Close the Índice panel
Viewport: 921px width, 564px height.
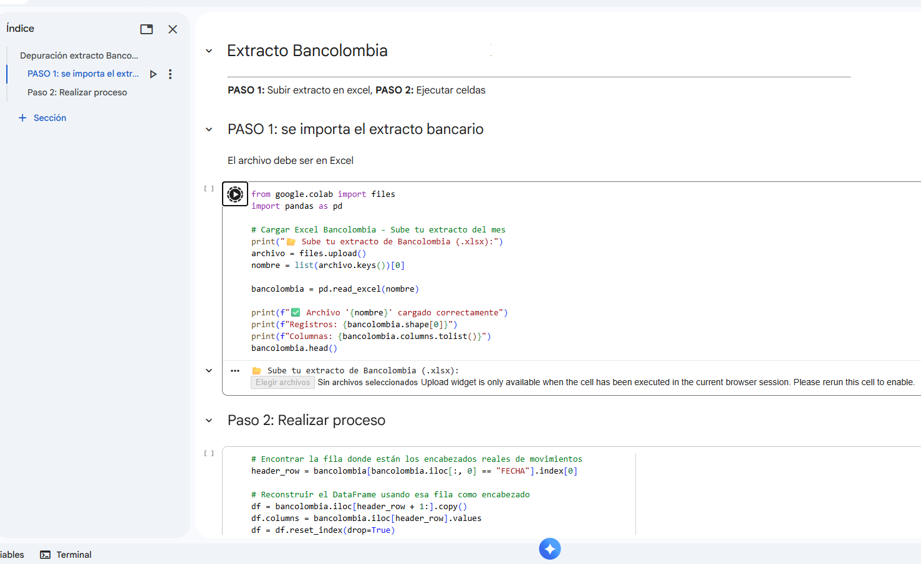coord(173,29)
